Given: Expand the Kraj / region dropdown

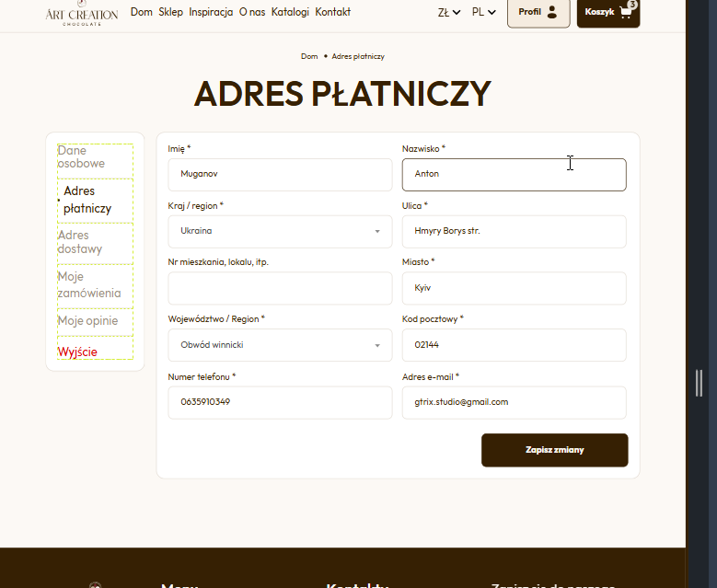Looking at the screenshot, I should point(280,231).
